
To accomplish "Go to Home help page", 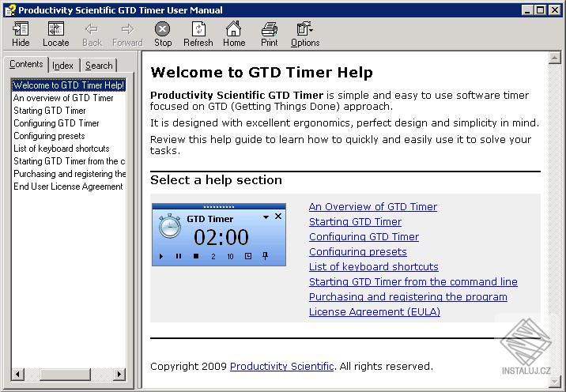I will point(233,28).
